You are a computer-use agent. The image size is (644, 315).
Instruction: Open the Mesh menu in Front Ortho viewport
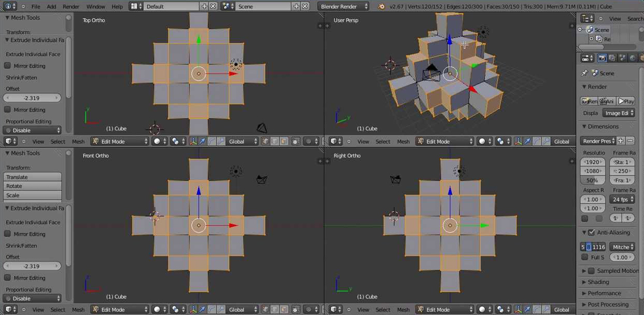coord(78,309)
